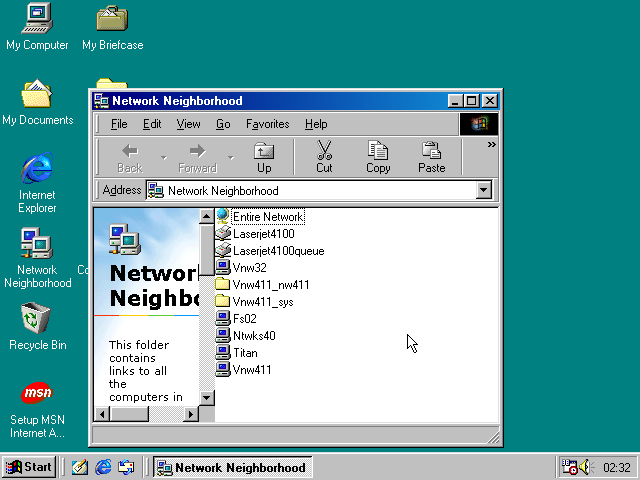Maximize the Network Neighborhood window
Image resolution: width=640 pixels, height=480 pixels.
(471, 100)
